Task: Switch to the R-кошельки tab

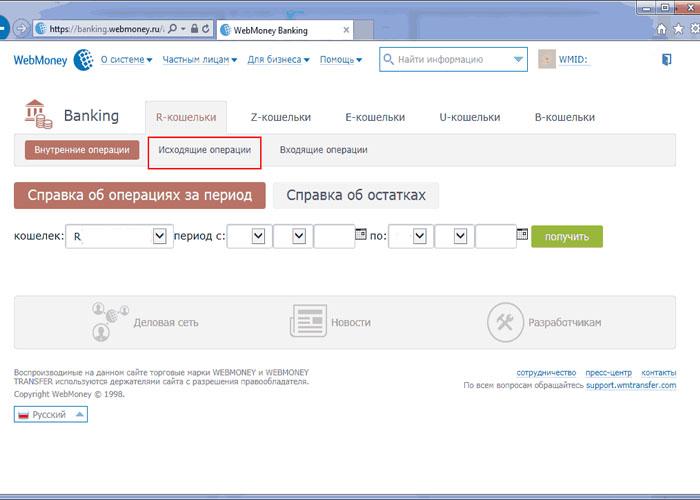Action: pos(186,117)
